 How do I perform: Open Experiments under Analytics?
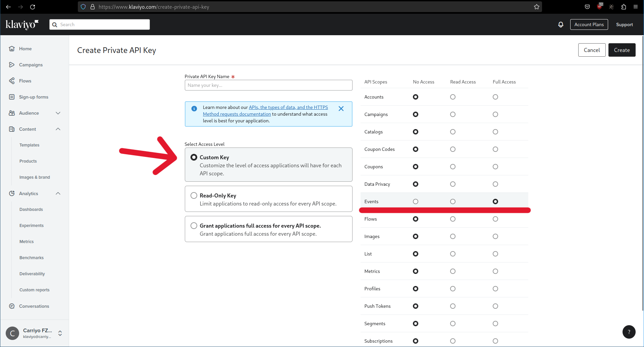(32, 226)
